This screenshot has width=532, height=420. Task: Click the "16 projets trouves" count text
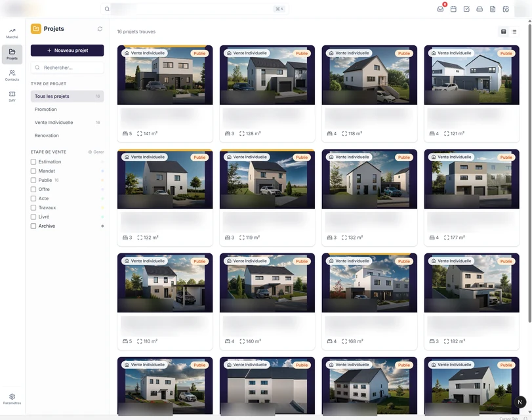pos(136,31)
